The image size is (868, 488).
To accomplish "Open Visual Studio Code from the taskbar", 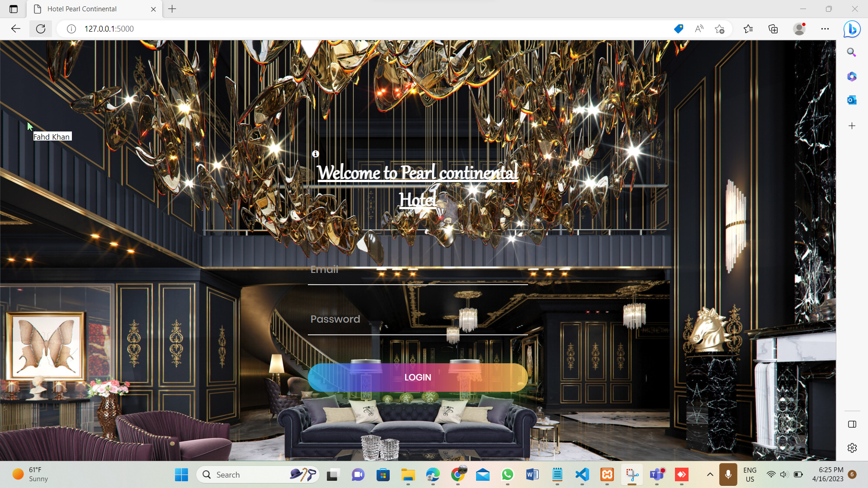I will pos(582,474).
